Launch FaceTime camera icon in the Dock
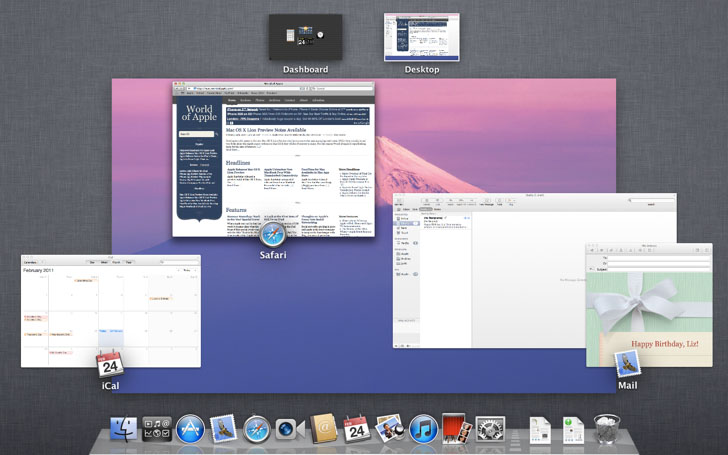The height and width of the screenshot is (455, 728). click(x=290, y=429)
